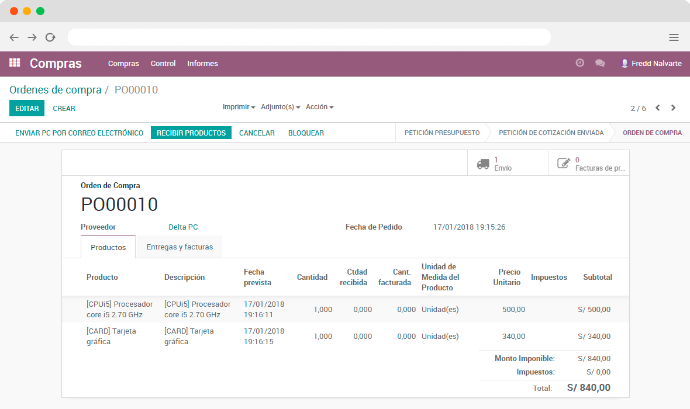Open the Informes menu

tap(202, 63)
